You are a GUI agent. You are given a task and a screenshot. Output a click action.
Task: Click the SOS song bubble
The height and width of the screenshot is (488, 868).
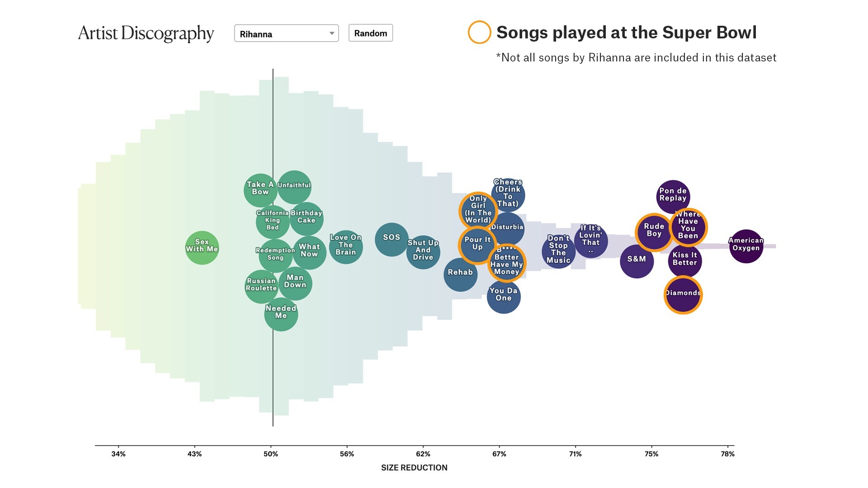point(391,239)
